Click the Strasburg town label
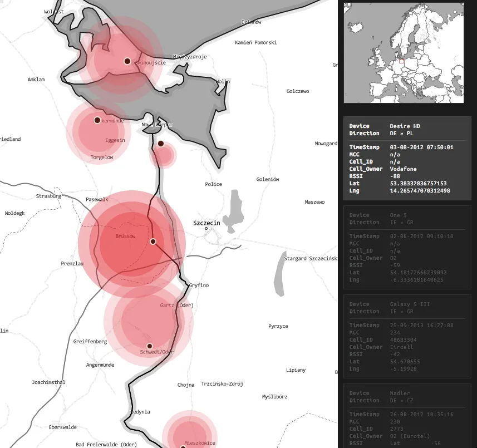Viewport: 477px width, 448px height. coord(48,196)
